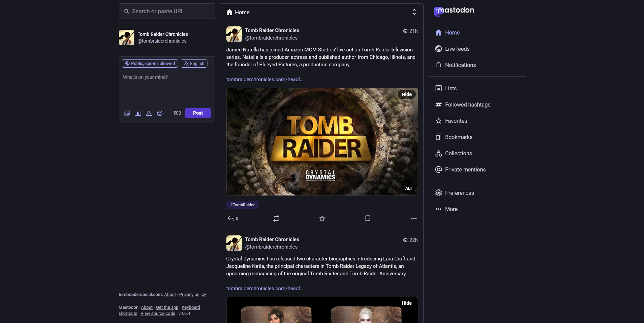
Task: Hide the Tomb Raider logo image
Action: point(407,94)
